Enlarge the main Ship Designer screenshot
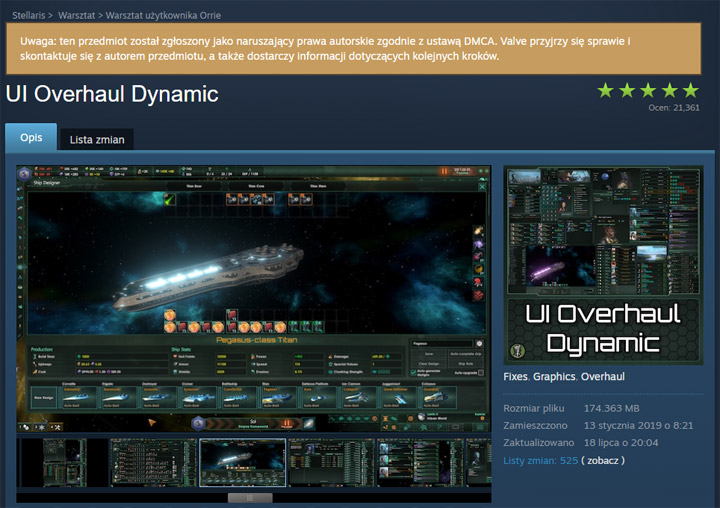720x508 pixels. click(252, 297)
